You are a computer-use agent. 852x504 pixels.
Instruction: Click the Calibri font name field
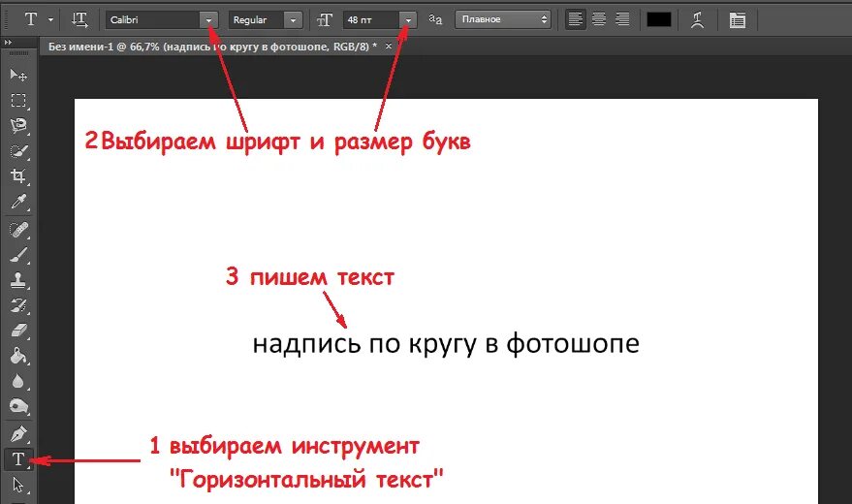(x=153, y=20)
